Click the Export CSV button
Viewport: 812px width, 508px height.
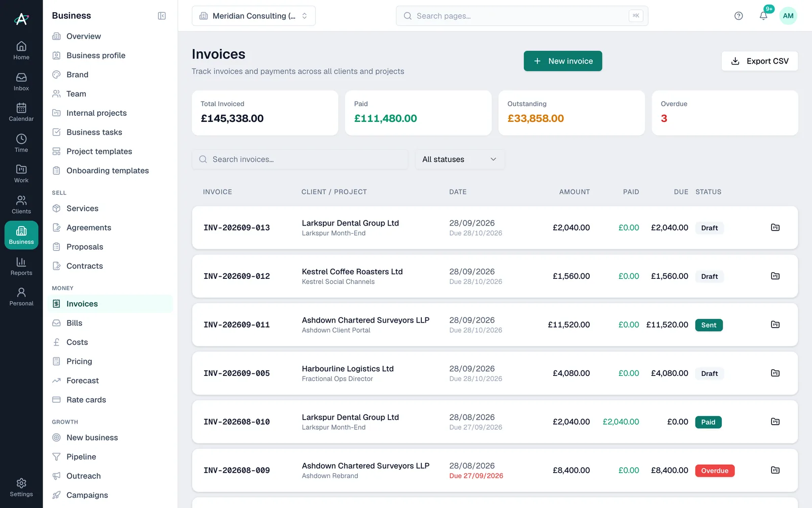pos(760,61)
